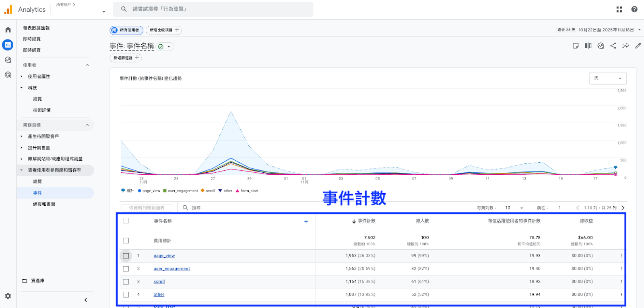
Task: Toggle the form_start series in the chart legend
Action: click(247, 191)
